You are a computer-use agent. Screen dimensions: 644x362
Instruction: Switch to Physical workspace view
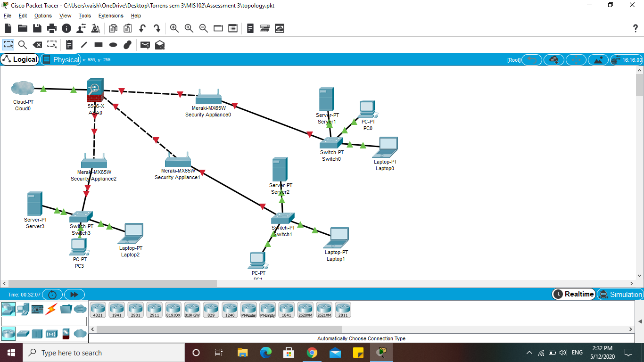tap(61, 59)
